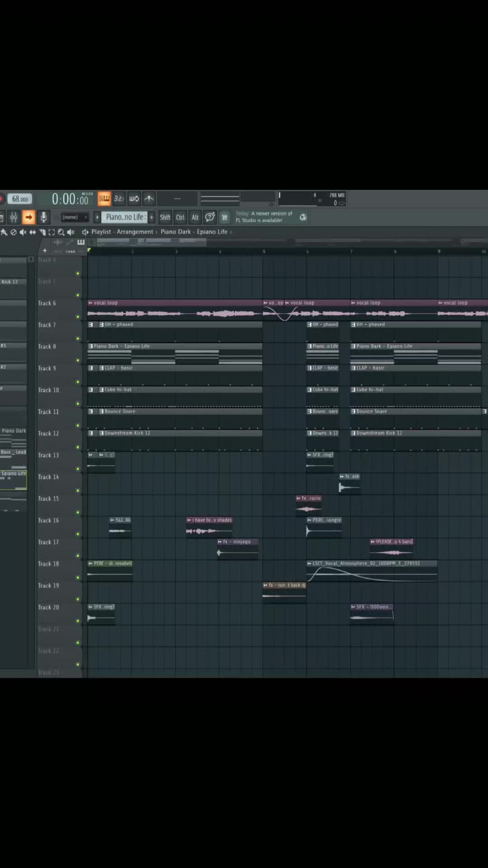This screenshot has width=488, height=868.
Task: Click the Shift modifier button
Action: coord(165,217)
